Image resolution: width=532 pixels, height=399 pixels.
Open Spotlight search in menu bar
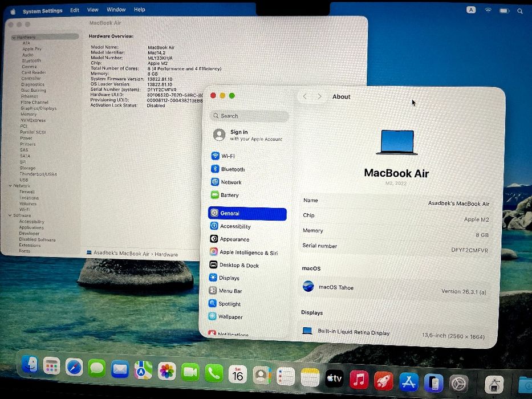(519, 11)
